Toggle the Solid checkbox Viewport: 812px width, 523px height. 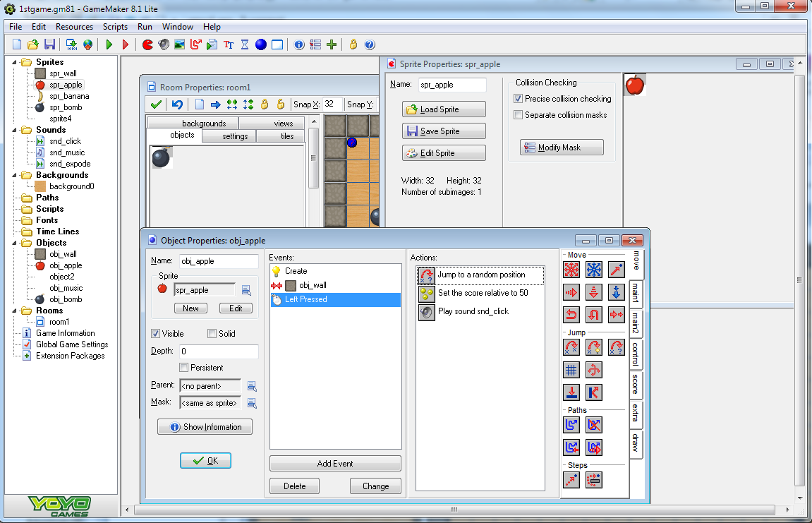(x=212, y=334)
